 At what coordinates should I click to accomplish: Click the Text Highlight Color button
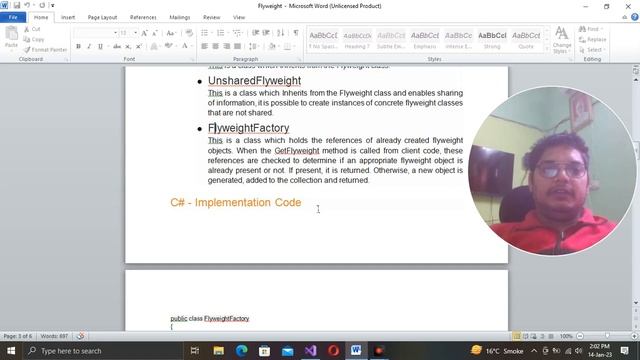(x=168, y=47)
